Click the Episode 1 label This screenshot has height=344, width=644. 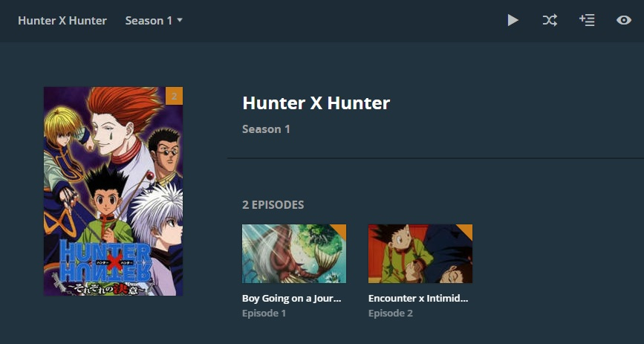(x=264, y=314)
